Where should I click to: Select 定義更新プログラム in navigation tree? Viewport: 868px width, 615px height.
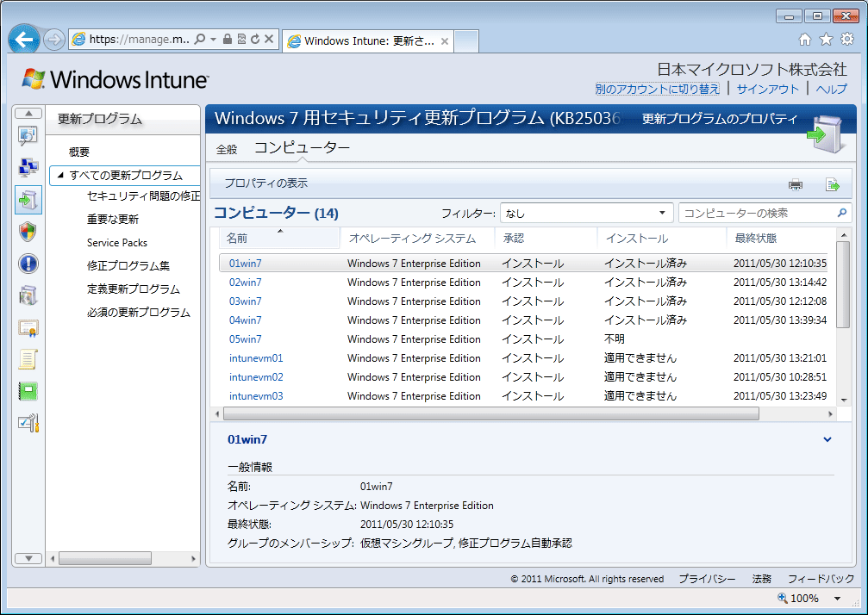coord(134,289)
